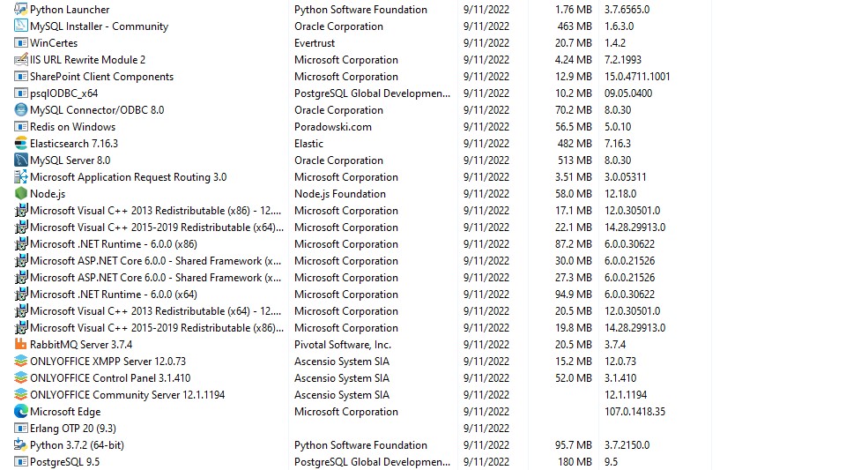Select 'SharePoint Client Components' name text

click(102, 77)
